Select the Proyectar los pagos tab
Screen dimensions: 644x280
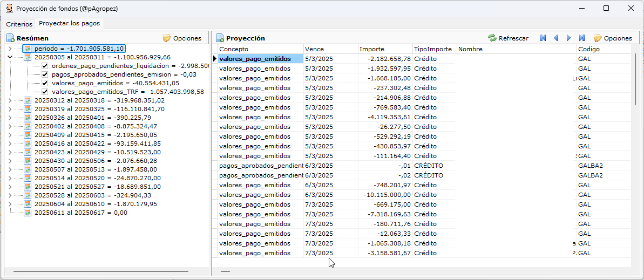(x=70, y=24)
